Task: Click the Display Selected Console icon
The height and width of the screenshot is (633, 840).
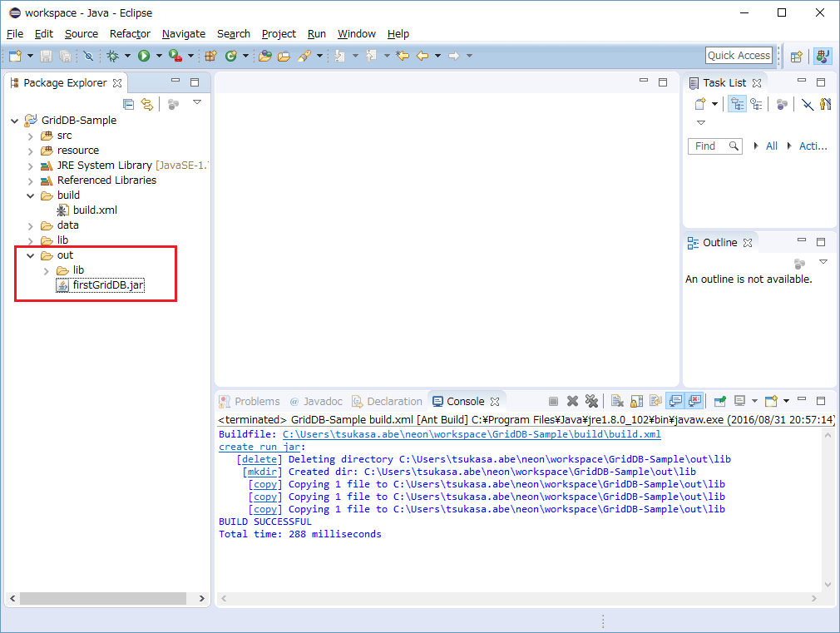Action: (740, 401)
